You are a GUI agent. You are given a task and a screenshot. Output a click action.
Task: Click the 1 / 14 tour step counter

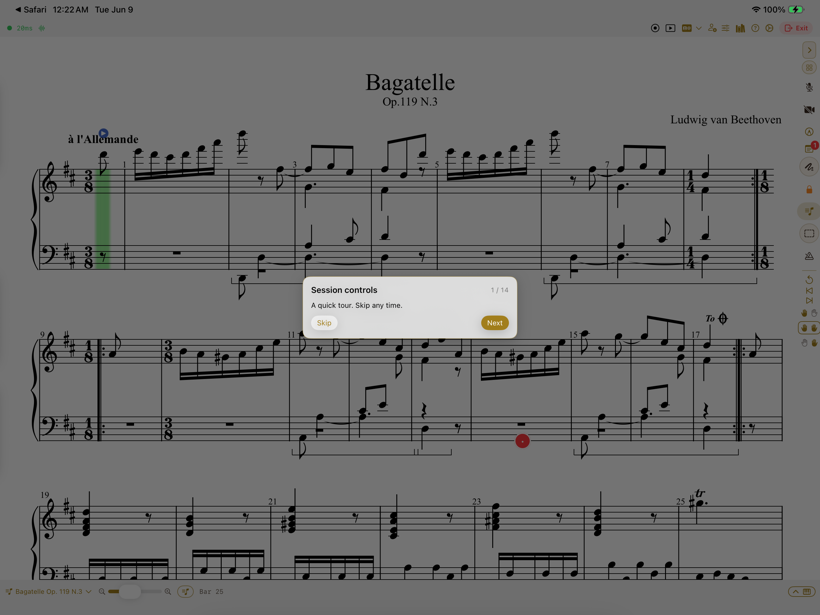click(499, 290)
